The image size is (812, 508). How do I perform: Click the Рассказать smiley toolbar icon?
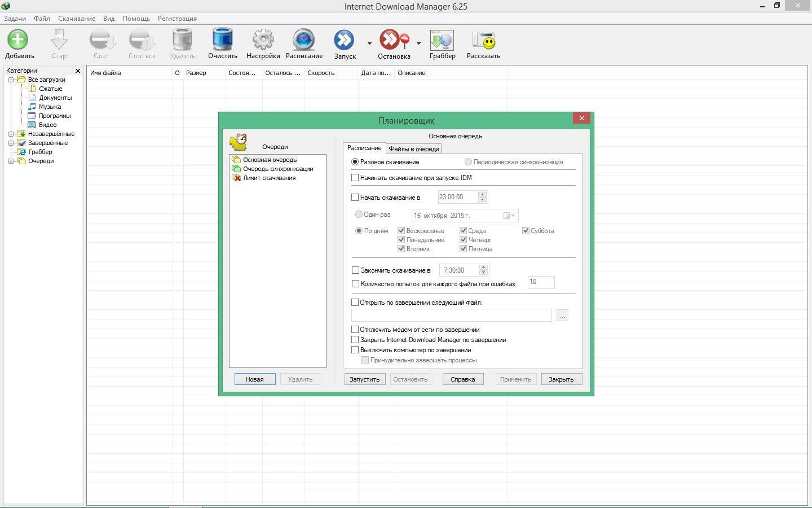483,40
